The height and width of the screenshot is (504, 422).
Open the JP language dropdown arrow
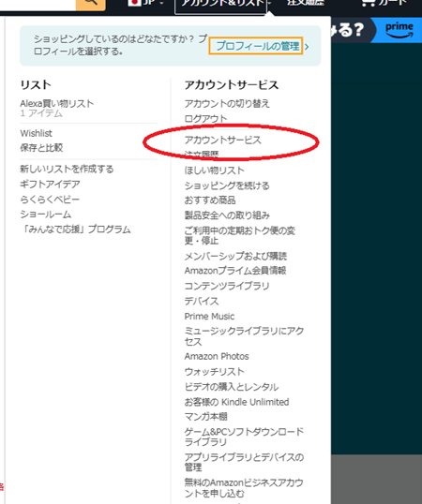tap(161, 3)
